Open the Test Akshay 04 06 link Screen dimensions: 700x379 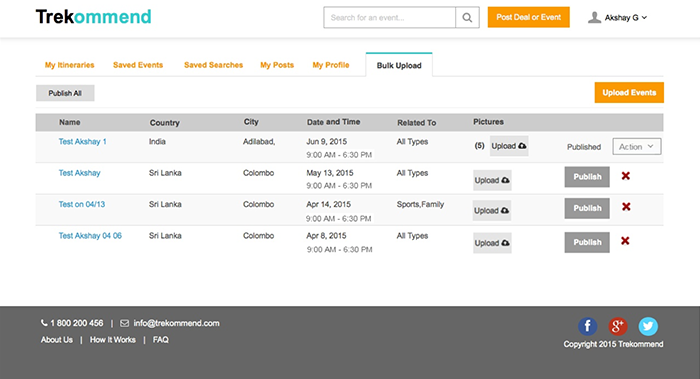pyautogui.click(x=90, y=236)
